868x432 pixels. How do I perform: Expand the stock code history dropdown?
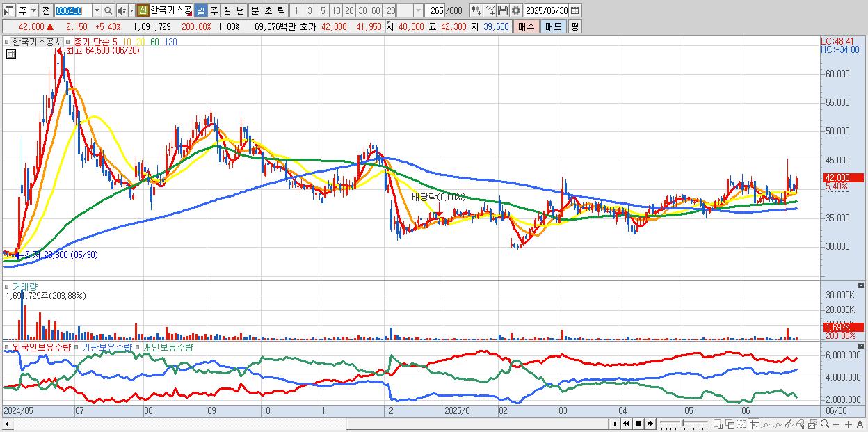(x=97, y=10)
